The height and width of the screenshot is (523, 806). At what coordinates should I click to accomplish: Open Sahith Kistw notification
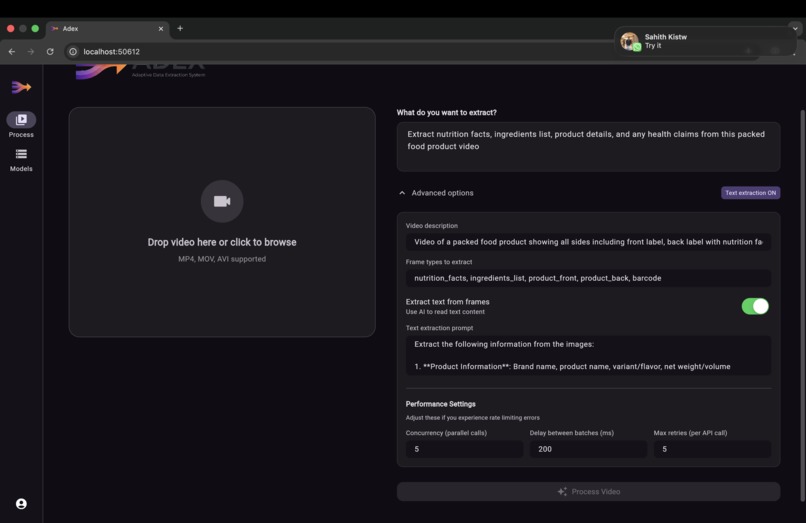click(705, 41)
